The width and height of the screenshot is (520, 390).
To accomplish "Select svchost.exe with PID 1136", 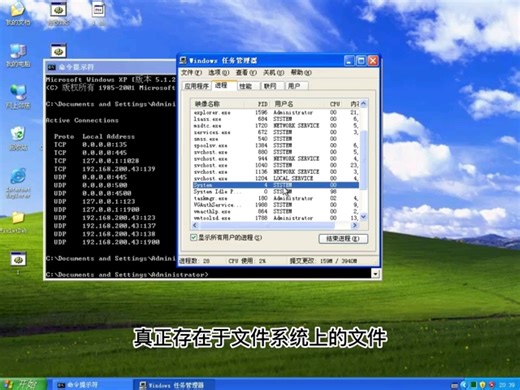I will (x=276, y=172).
